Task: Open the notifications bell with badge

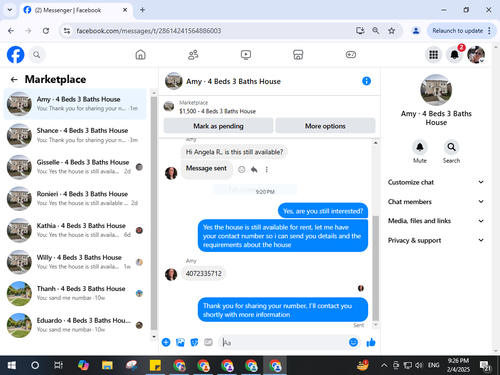Action: click(455, 55)
